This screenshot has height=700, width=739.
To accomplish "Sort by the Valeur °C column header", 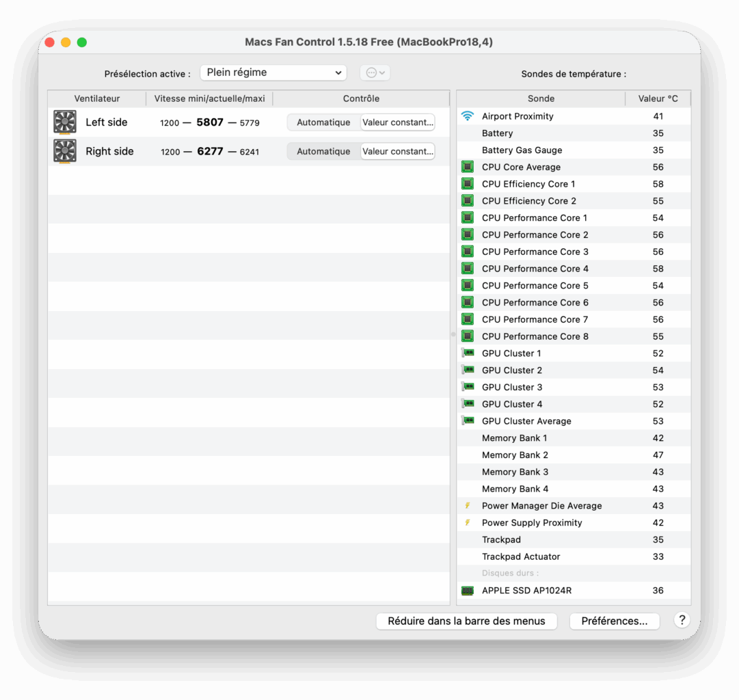I will coord(658,98).
